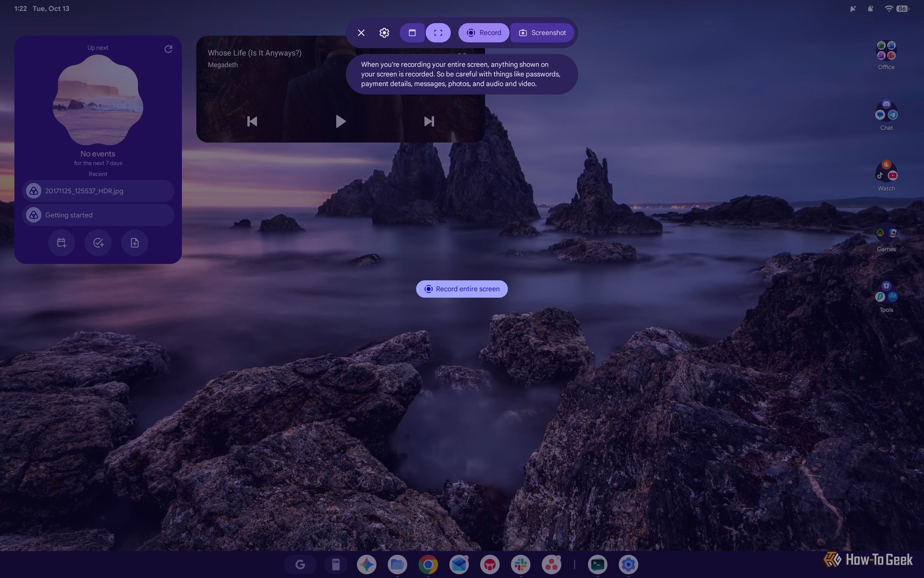
Task: Refresh the Up next widget
Action: click(168, 49)
